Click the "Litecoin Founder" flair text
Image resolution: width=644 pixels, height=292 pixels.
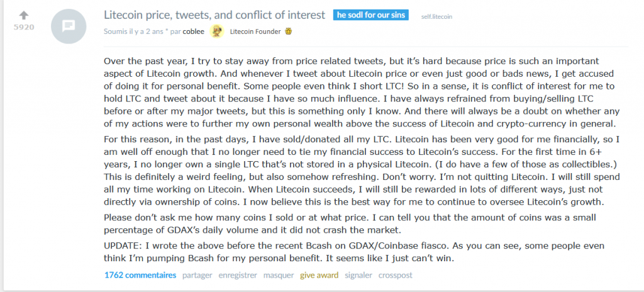click(256, 31)
